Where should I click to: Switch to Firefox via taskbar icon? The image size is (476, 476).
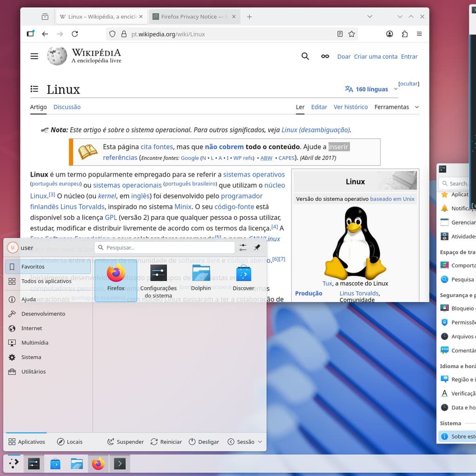point(98,463)
